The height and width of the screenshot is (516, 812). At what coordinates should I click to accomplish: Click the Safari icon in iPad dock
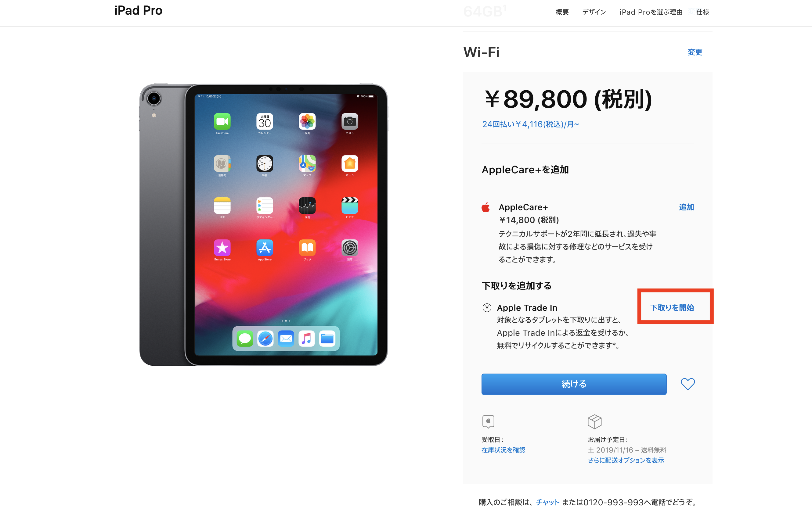tap(265, 339)
